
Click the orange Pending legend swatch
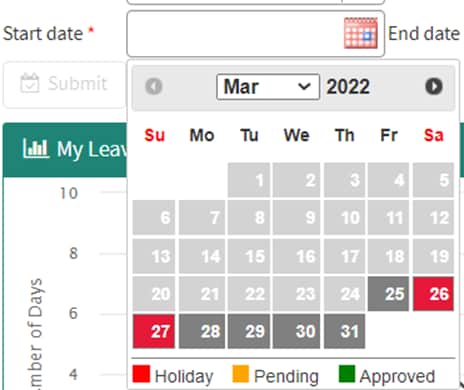click(240, 374)
